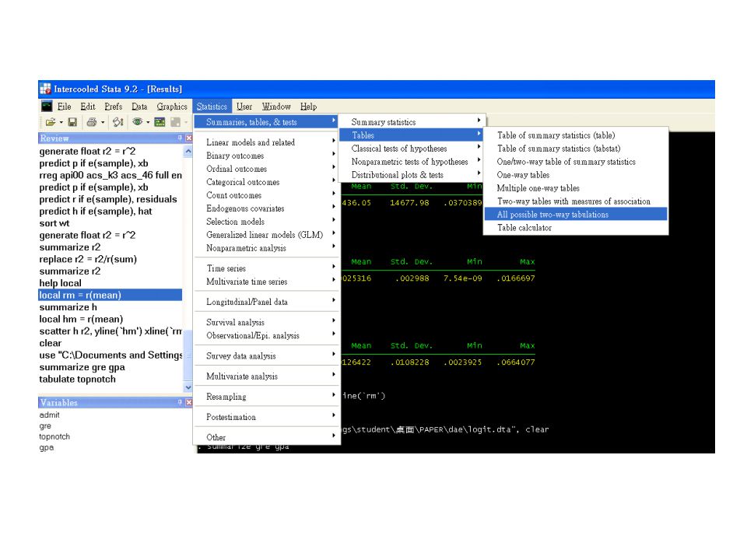Choose Multiple one-way tables
747x560 pixels.
point(576,188)
